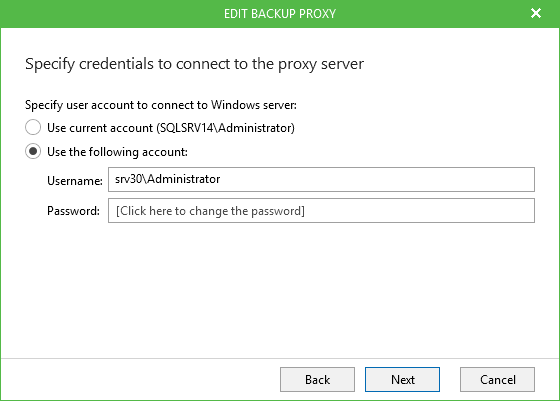The width and height of the screenshot is (560, 401).
Task: Click the 'Click here to change the password' placeholder
Action: pyautogui.click(x=210, y=211)
